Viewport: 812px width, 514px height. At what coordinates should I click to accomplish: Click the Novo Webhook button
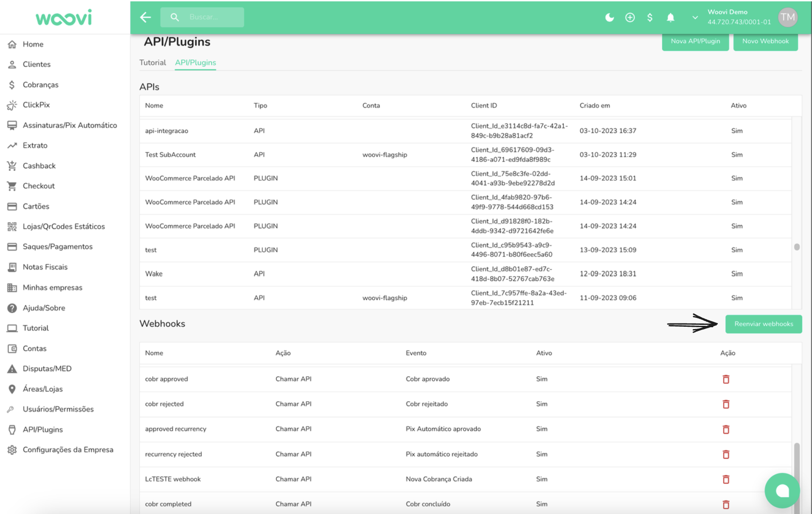click(765, 41)
